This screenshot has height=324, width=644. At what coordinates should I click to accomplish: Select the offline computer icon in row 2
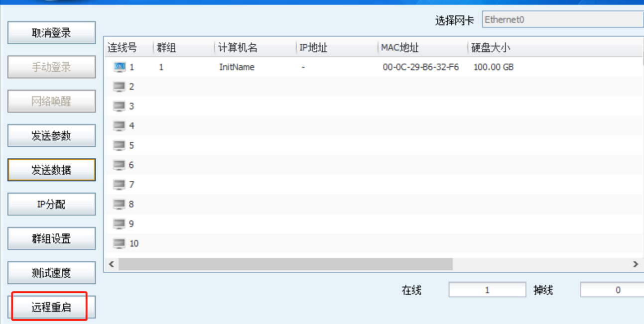point(119,87)
